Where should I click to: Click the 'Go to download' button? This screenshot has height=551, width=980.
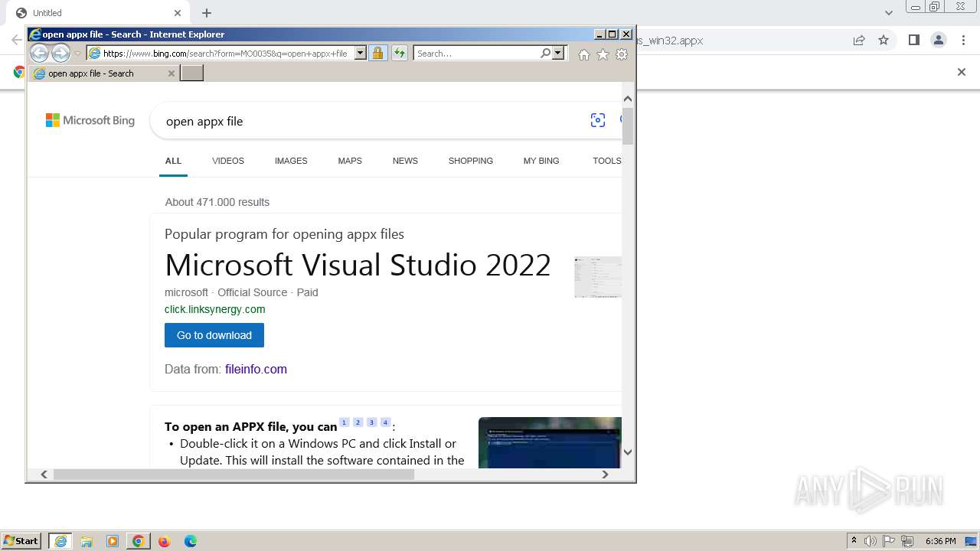coord(214,335)
